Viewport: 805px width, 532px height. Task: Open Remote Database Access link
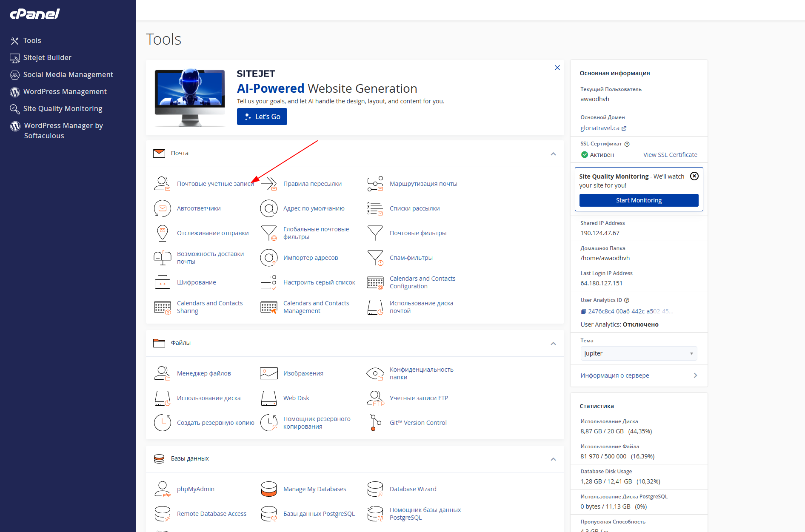pos(211,514)
